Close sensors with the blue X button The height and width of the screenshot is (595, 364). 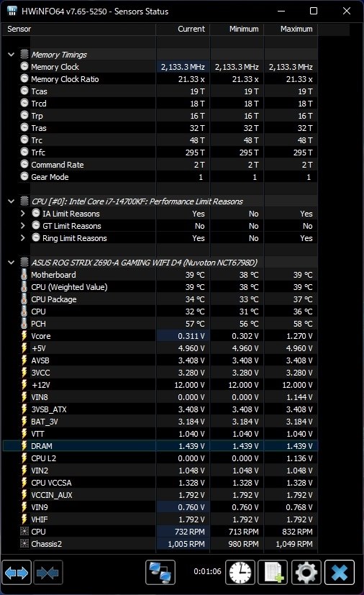pos(340,572)
